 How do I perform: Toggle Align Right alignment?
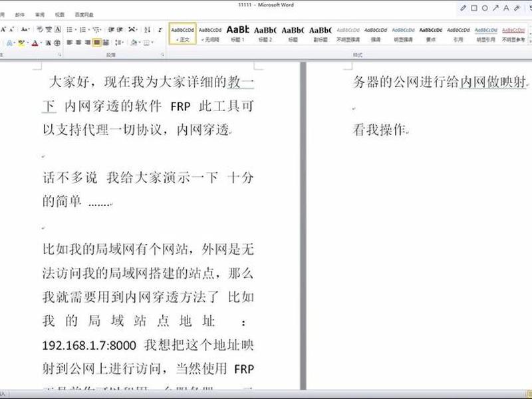88,43
